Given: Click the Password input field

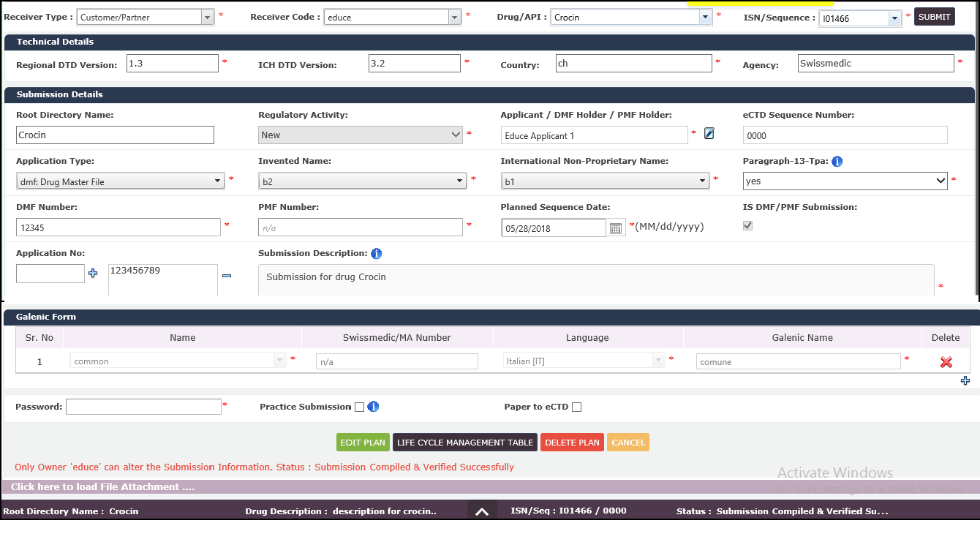Looking at the screenshot, I should click(x=143, y=407).
